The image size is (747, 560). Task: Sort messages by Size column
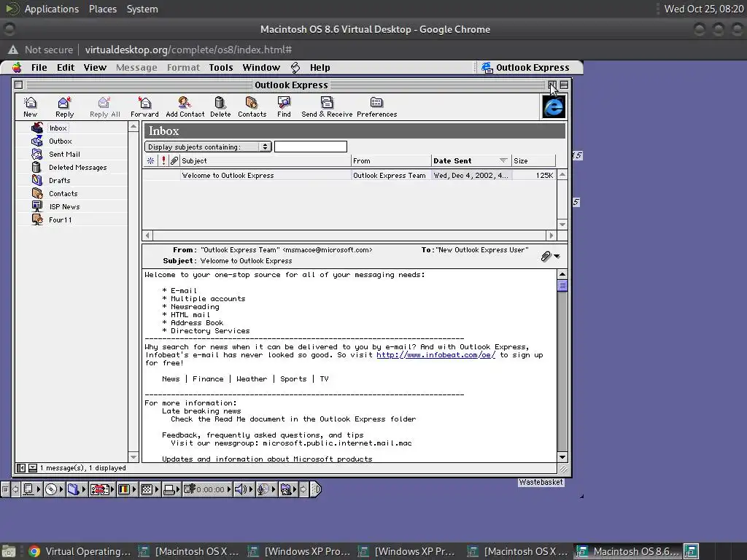(x=533, y=161)
